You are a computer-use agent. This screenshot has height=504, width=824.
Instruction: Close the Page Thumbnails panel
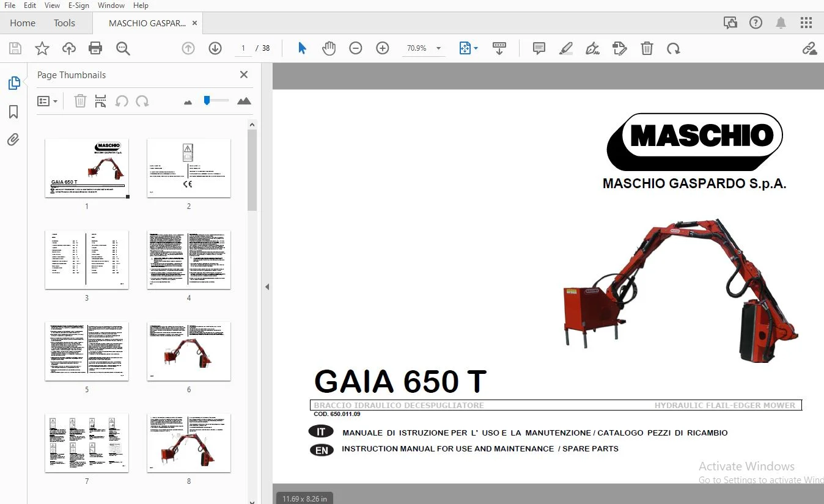click(244, 75)
